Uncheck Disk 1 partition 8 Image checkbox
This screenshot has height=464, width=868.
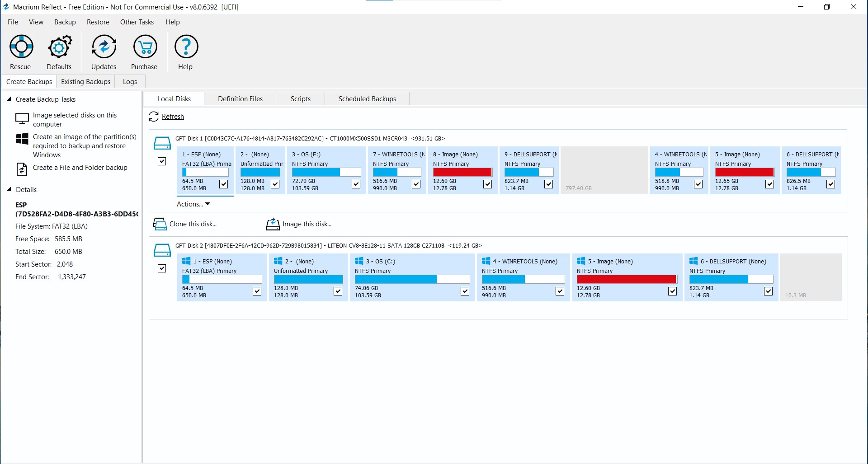coord(487,184)
